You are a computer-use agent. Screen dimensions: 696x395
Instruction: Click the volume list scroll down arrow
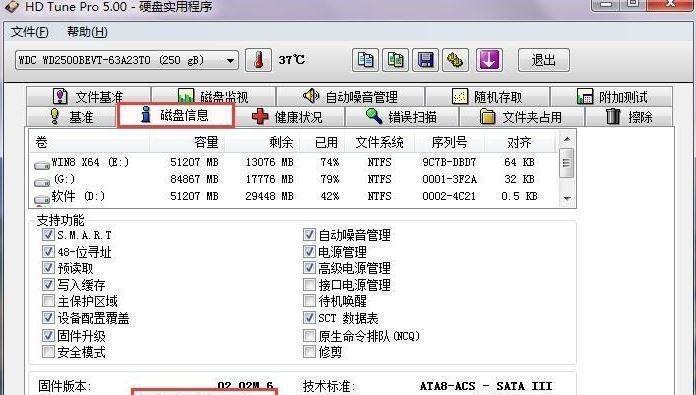click(566, 198)
